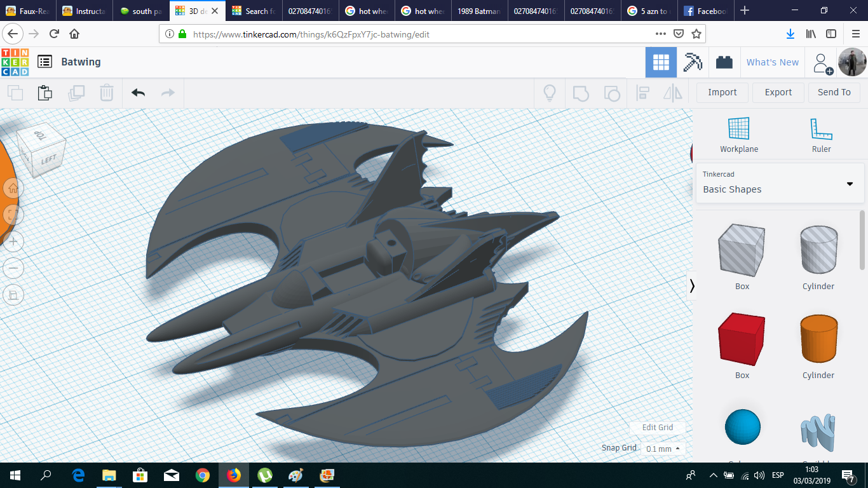868x488 pixels.
Task: Open the Bricks mode
Action: [x=724, y=62]
